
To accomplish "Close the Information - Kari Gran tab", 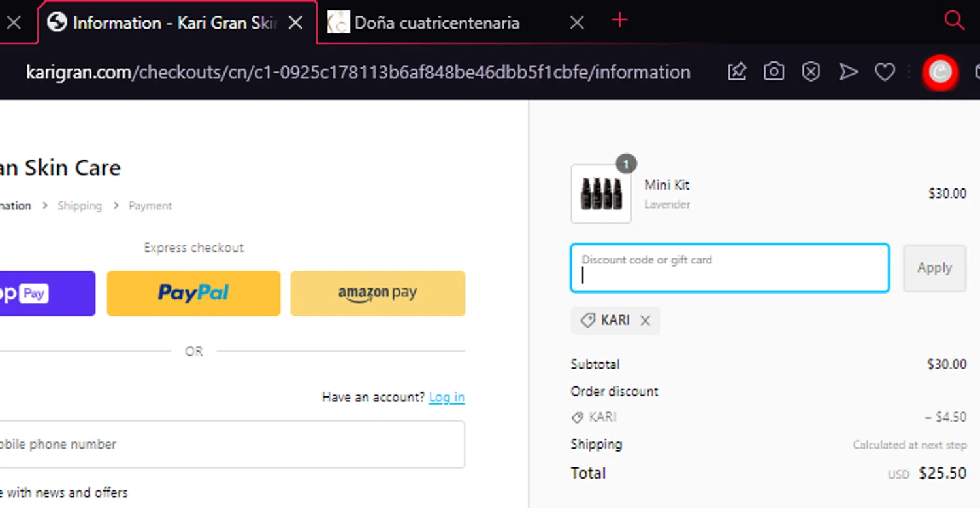I will tap(295, 23).
